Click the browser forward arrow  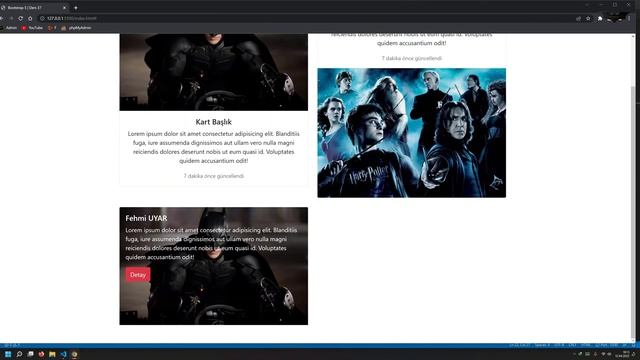click(x=11, y=18)
